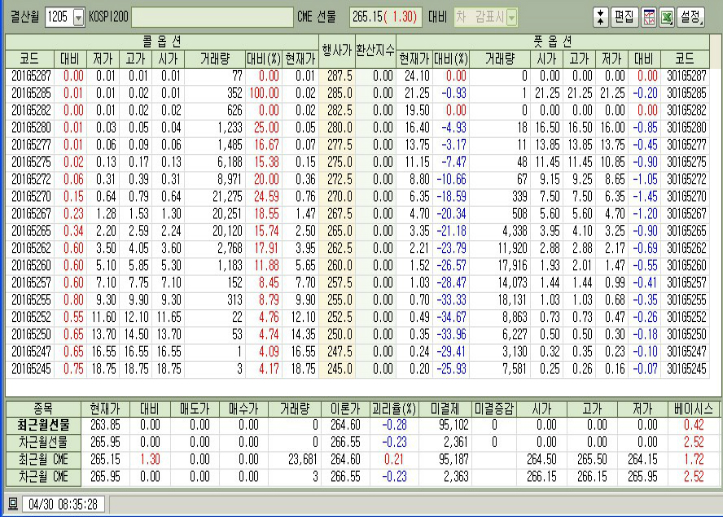Click the 베이시스 column header
Image resolution: width=723 pixels, height=517 pixels.
click(x=689, y=409)
